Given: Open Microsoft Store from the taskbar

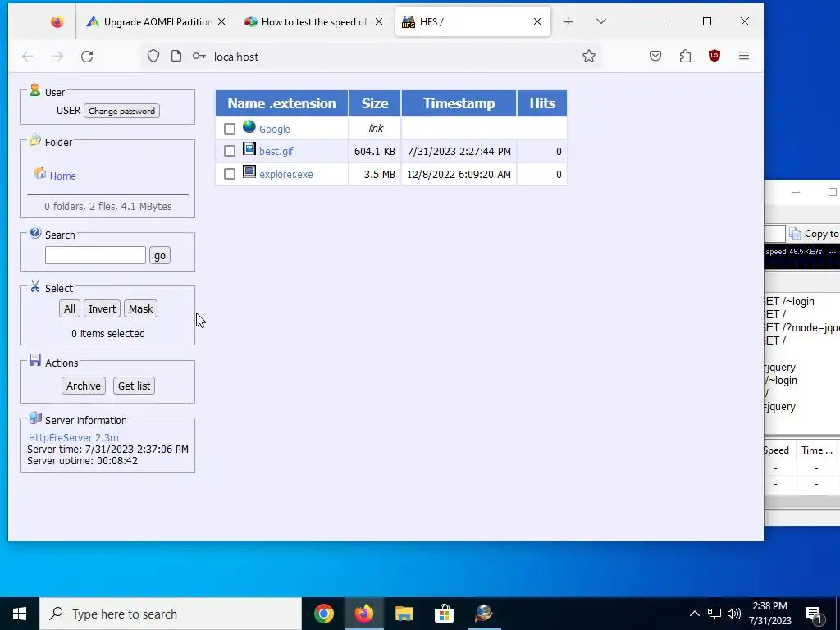Looking at the screenshot, I should [444, 614].
